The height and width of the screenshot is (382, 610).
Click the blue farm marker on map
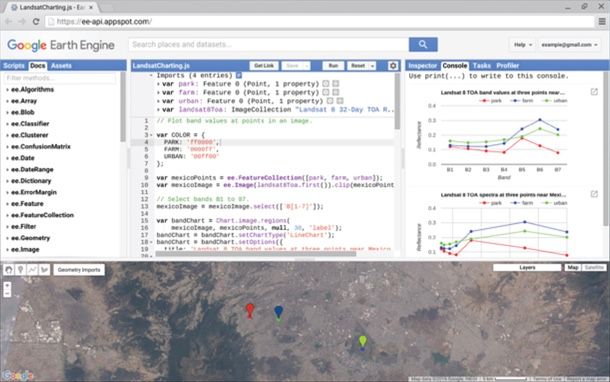(279, 312)
